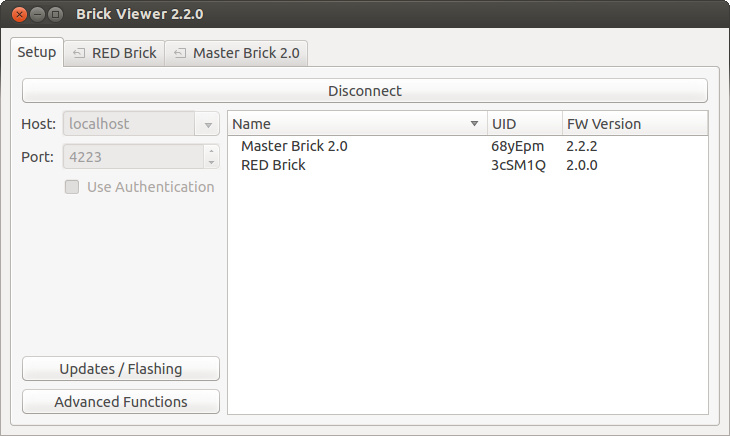The width and height of the screenshot is (730, 436).
Task: Open Updates / Flashing dialog
Action: coord(121,369)
